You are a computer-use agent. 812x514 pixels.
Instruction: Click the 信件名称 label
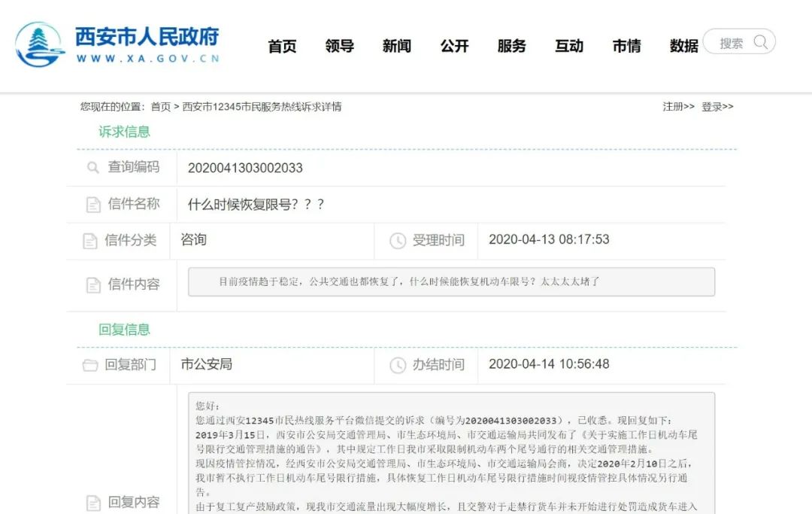pos(134,204)
